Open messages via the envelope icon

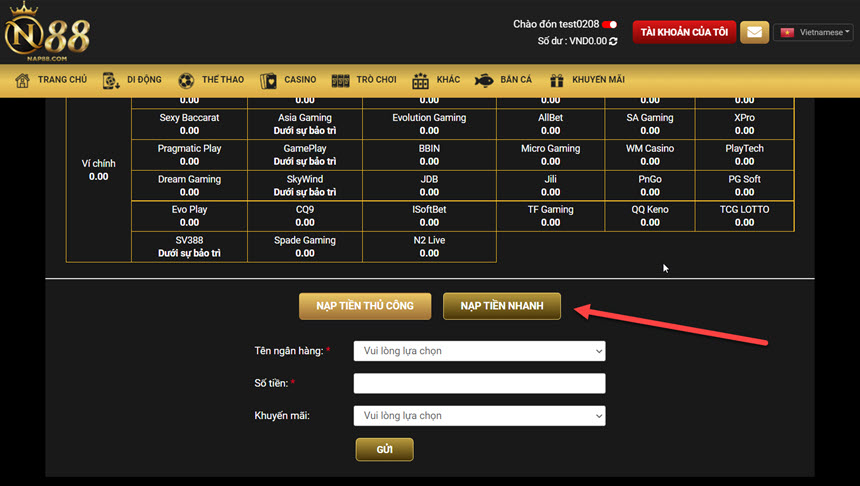coord(754,32)
